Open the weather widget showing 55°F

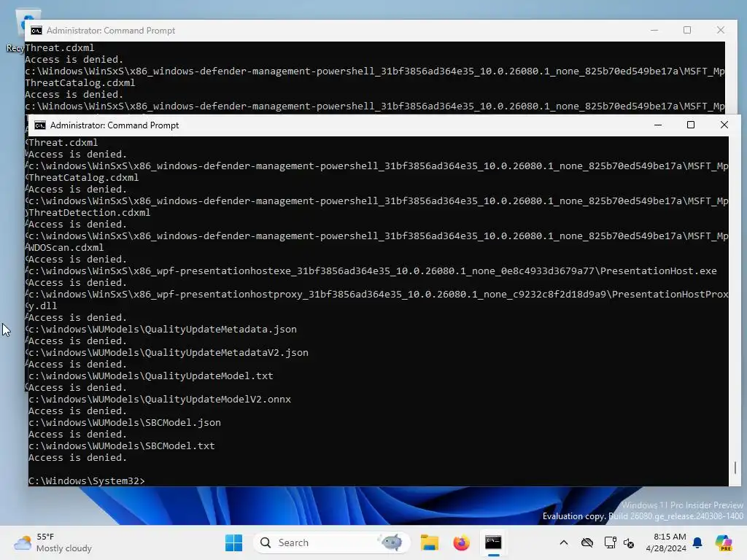[x=53, y=542]
